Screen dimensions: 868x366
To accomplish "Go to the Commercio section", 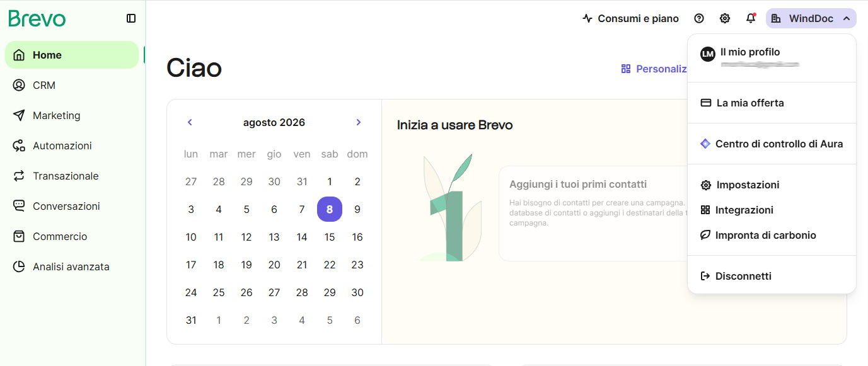I will point(72,236).
